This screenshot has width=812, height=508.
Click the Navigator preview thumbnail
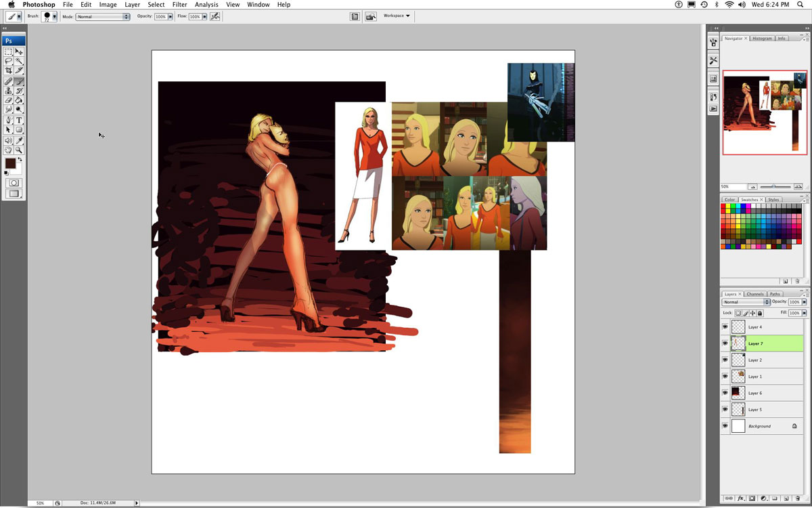[765, 112]
